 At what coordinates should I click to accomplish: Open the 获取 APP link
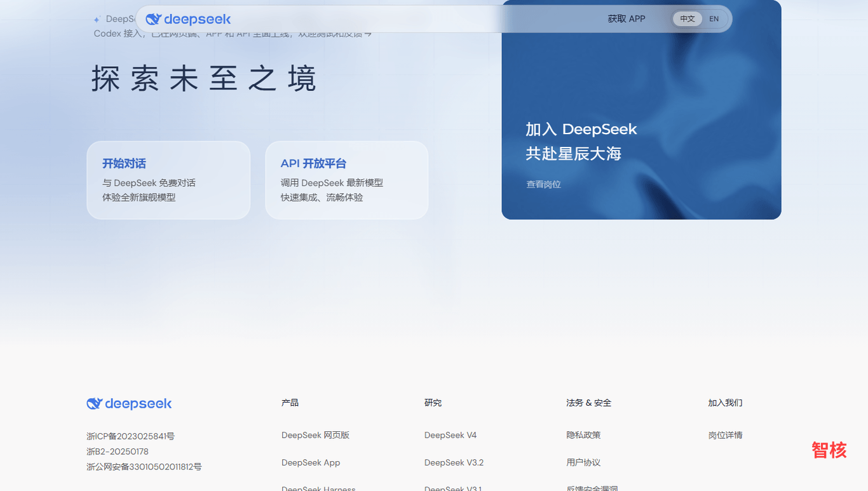pyautogui.click(x=627, y=19)
